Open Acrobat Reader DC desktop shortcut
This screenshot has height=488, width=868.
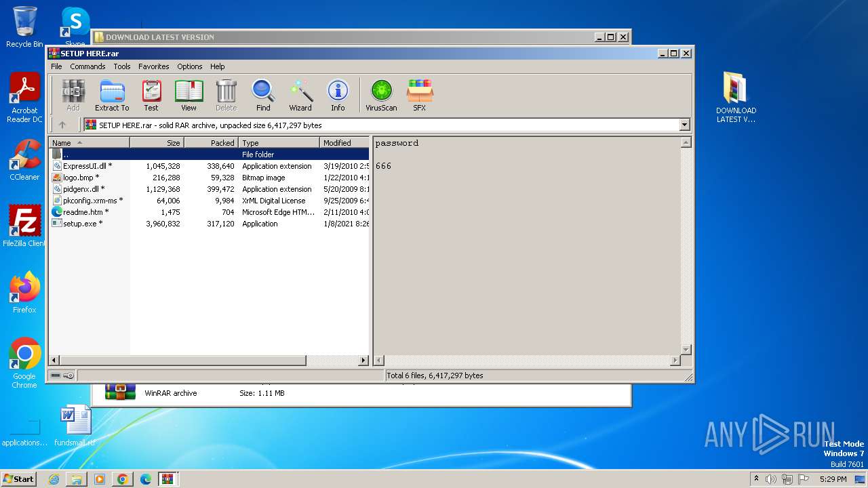[24, 98]
